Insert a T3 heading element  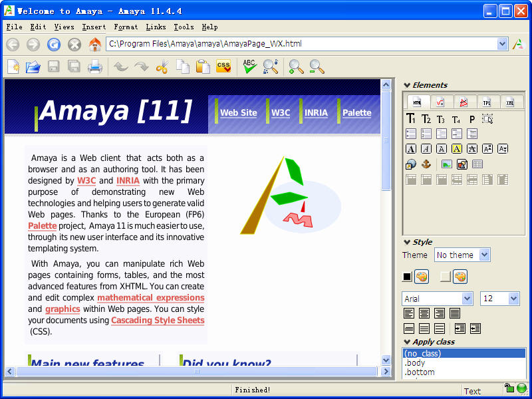tap(441, 120)
